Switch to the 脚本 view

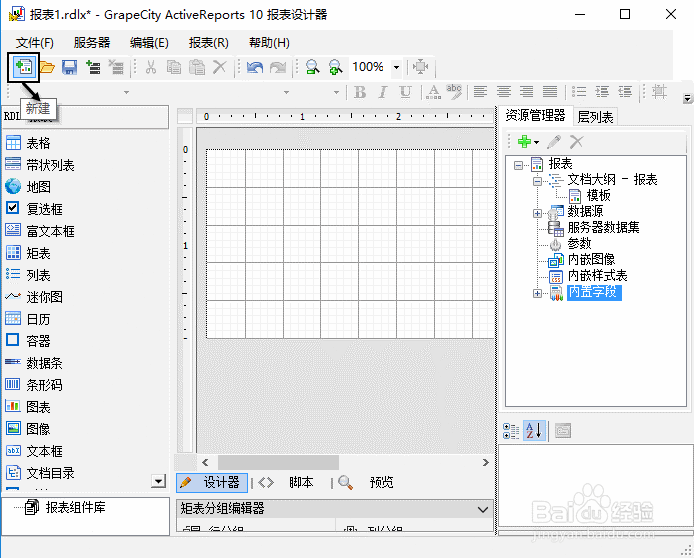pyautogui.click(x=286, y=482)
